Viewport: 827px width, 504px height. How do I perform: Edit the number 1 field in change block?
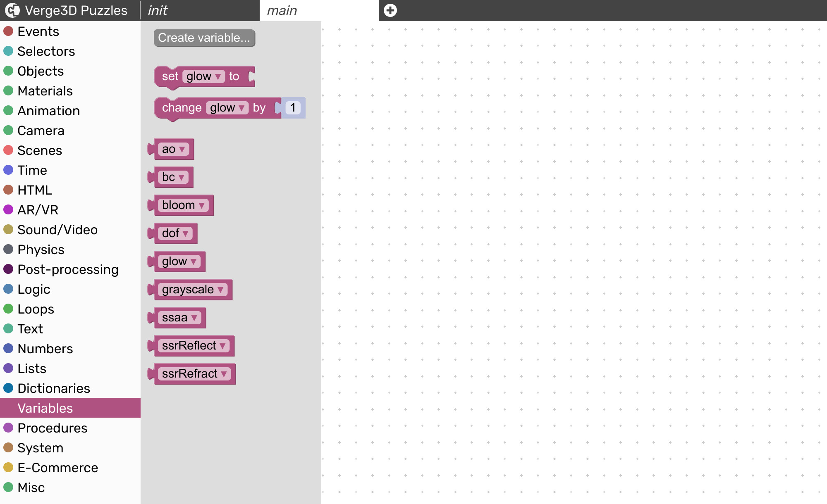pyautogui.click(x=293, y=108)
